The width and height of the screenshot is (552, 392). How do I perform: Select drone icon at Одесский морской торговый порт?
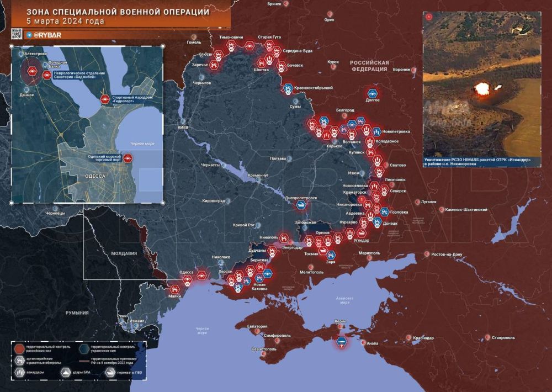[128, 158]
